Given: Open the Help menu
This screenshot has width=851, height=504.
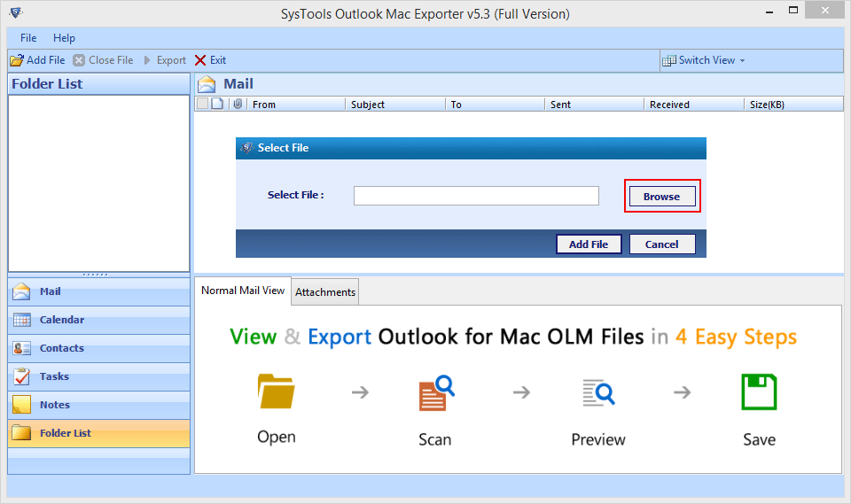Looking at the screenshot, I should click(x=64, y=38).
